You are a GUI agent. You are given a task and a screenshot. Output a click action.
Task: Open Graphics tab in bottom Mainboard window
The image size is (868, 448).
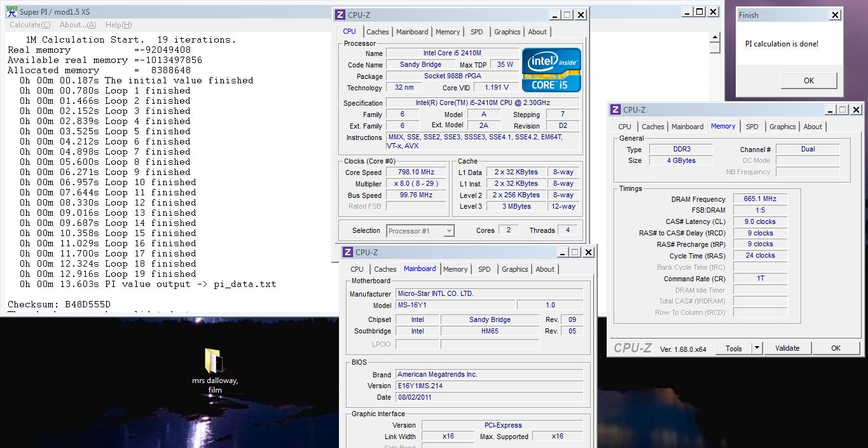click(515, 269)
